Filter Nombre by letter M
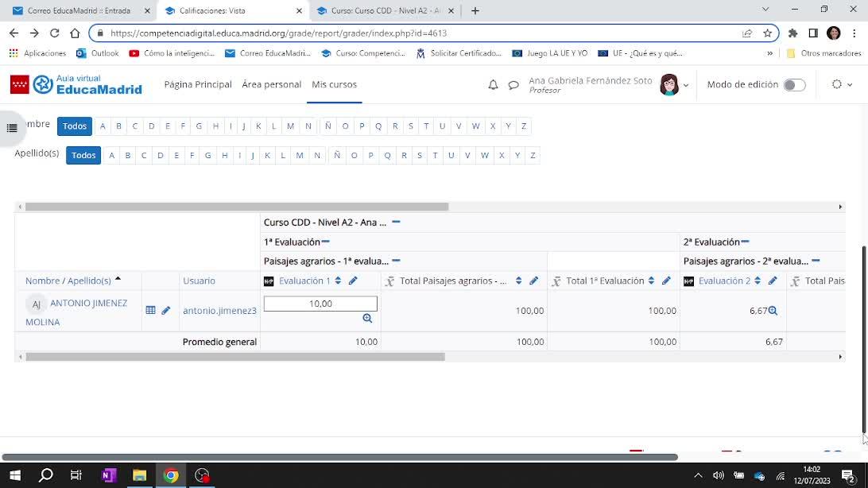 [x=290, y=126]
